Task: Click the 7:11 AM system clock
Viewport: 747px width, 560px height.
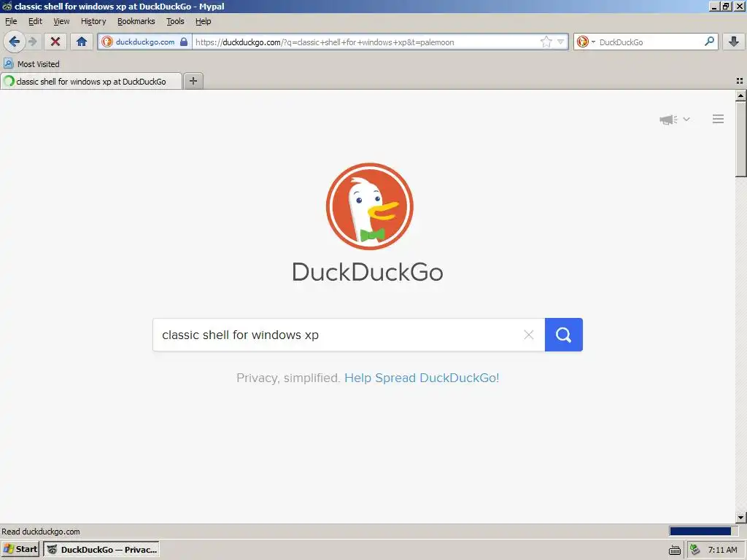Action: click(x=723, y=550)
